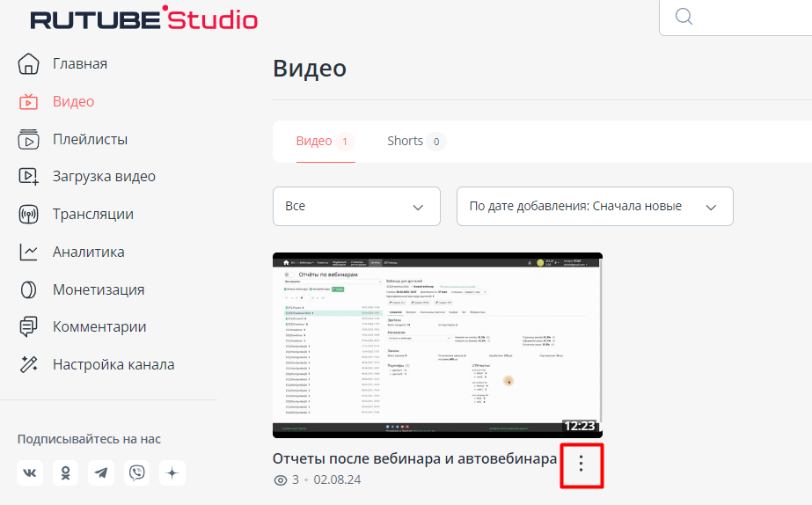
Task: Click the search magnifier icon
Action: point(684,18)
